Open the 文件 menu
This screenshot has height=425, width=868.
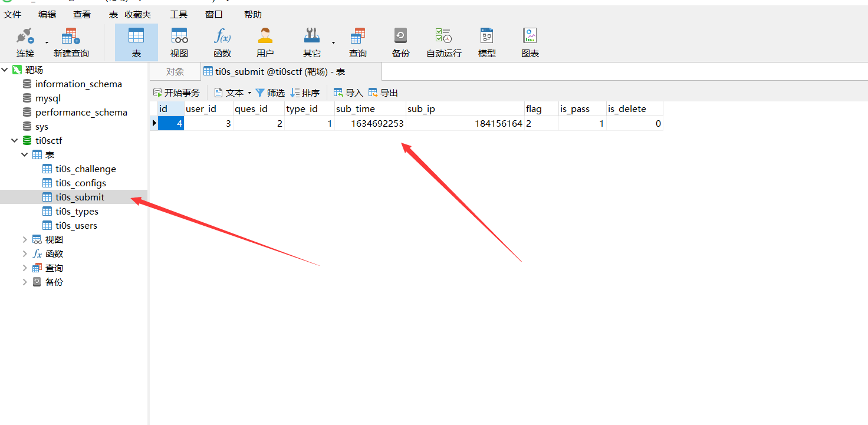click(12, 14)
